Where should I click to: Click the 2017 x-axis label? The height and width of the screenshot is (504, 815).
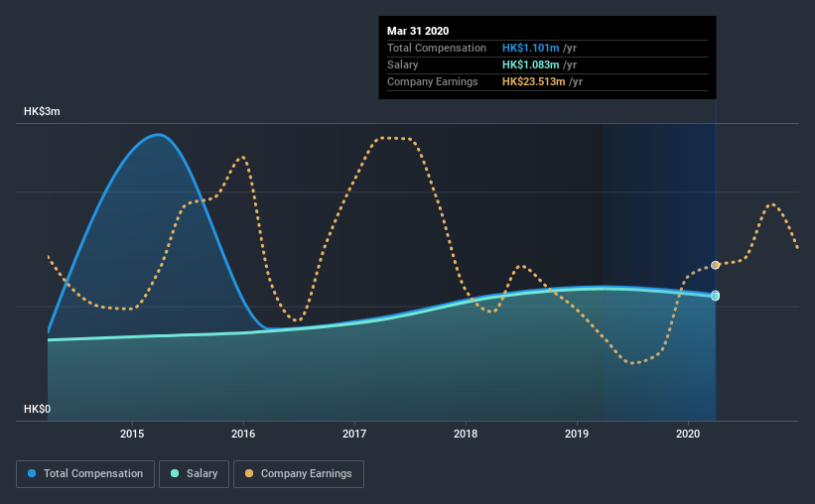pyautogui.click(x=354, y=434)
